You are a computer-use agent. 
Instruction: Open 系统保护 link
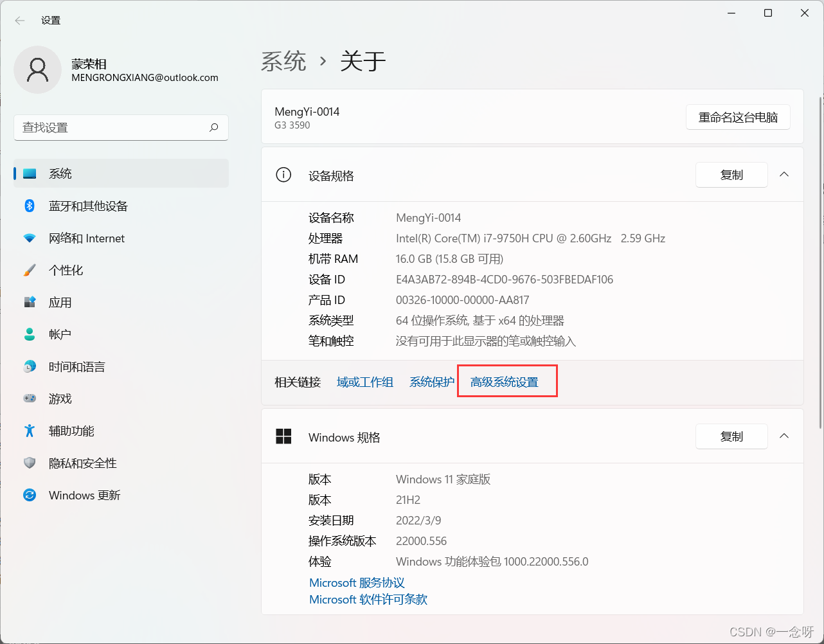(x=432, y=382)
